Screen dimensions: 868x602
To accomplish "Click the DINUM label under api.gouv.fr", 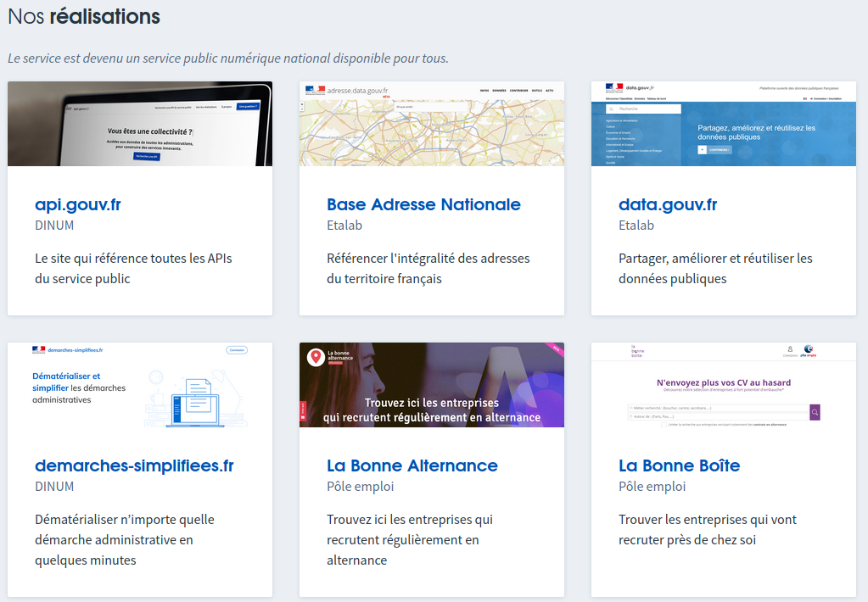I will click(x=54, y=226).
